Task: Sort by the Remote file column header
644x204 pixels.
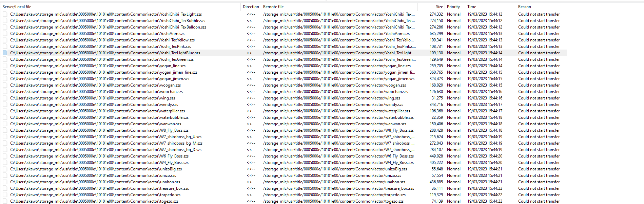Action: [x=339, y=7]
